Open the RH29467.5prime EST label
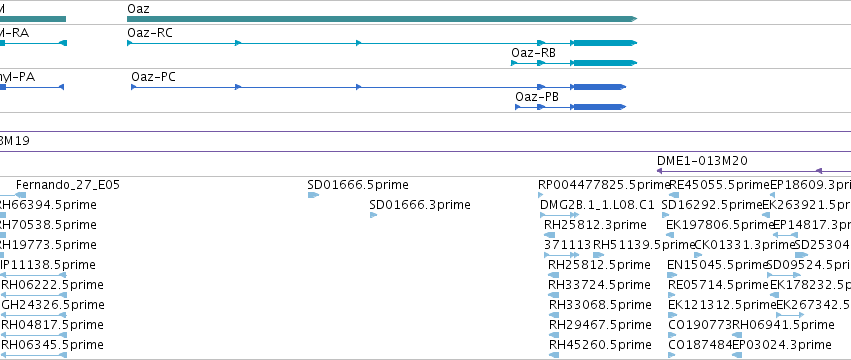 [600, 324]
